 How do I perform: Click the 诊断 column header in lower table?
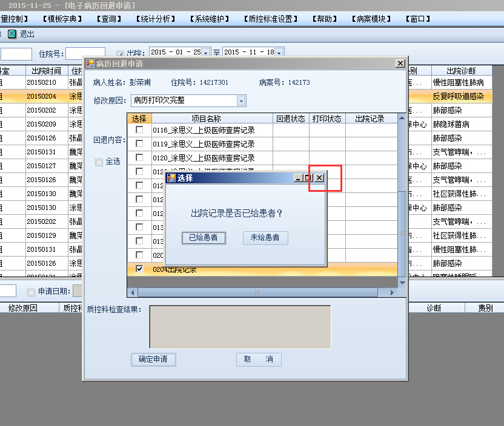click(x=434, y=308)
